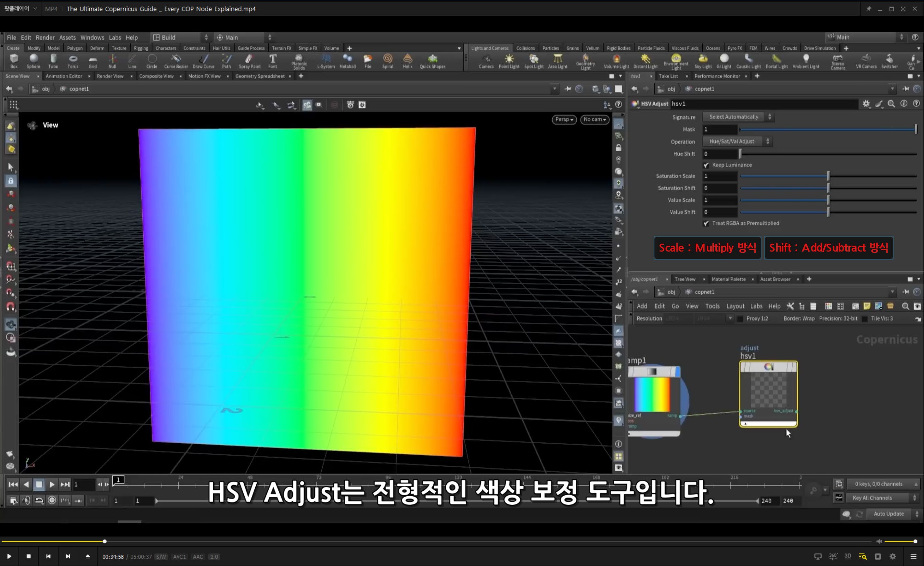Image resolution: width=924 pixels, height=566 pixels.
Task: Open the Layout menu in network editor
Action: [735, 306]
